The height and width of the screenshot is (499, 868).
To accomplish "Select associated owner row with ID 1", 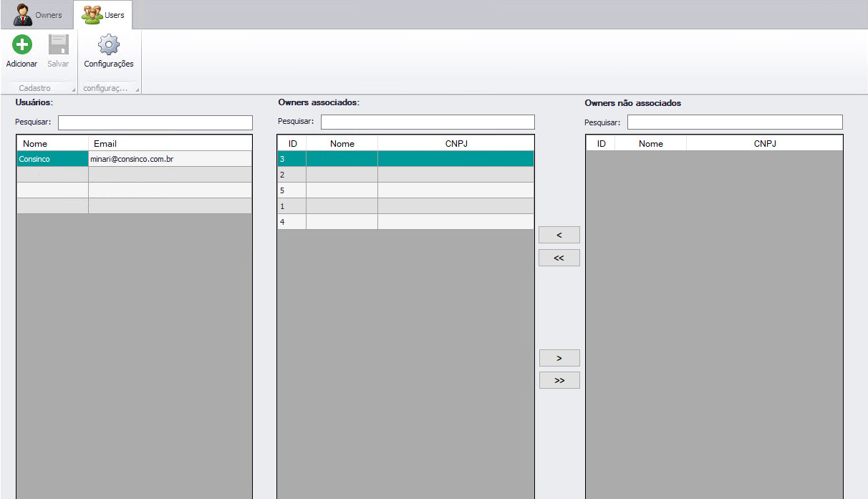I will tap(405, 206).
